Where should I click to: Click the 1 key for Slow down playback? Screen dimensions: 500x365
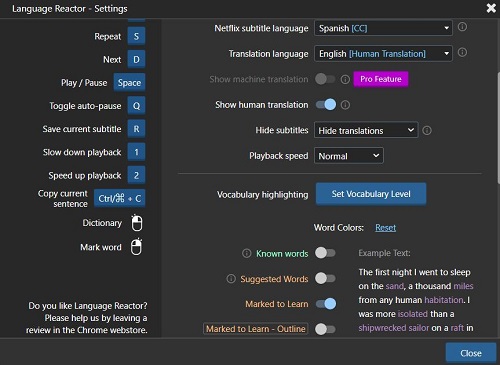coord(136,152)
